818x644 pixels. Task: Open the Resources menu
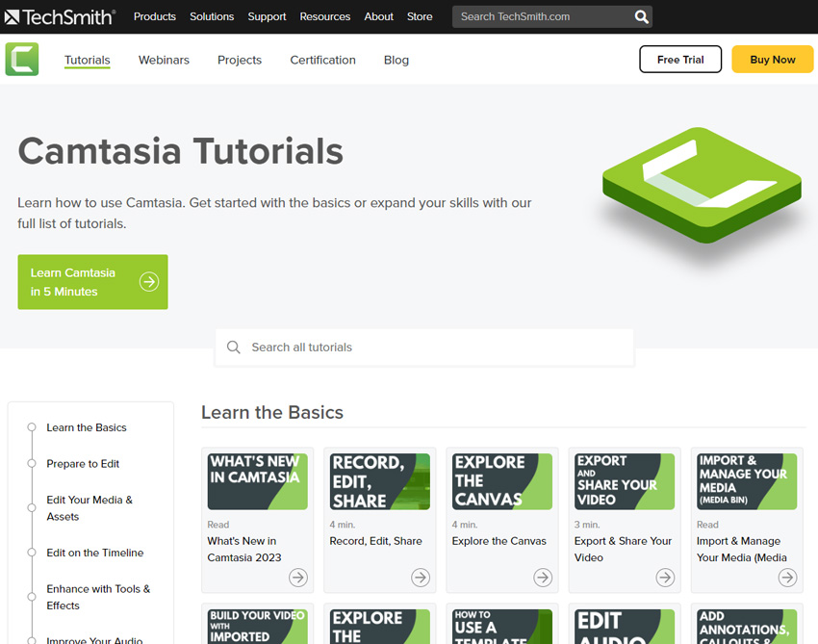[325, 16]
